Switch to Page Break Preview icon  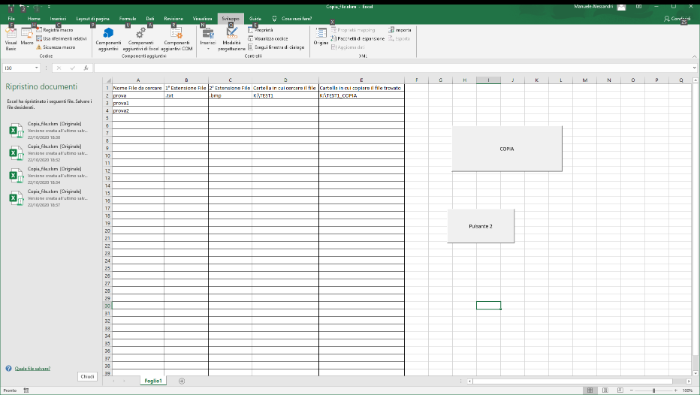point(620,391)
